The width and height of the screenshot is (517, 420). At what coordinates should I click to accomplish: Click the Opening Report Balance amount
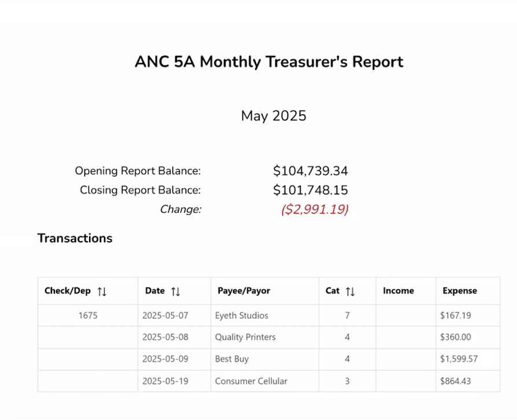[x=311, y=171]
